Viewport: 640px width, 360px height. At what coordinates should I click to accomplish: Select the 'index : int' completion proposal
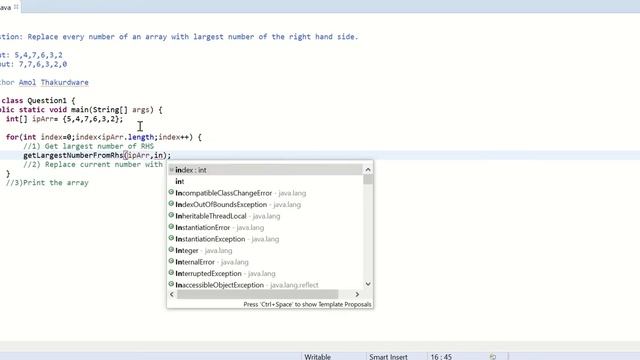[265, 170]
